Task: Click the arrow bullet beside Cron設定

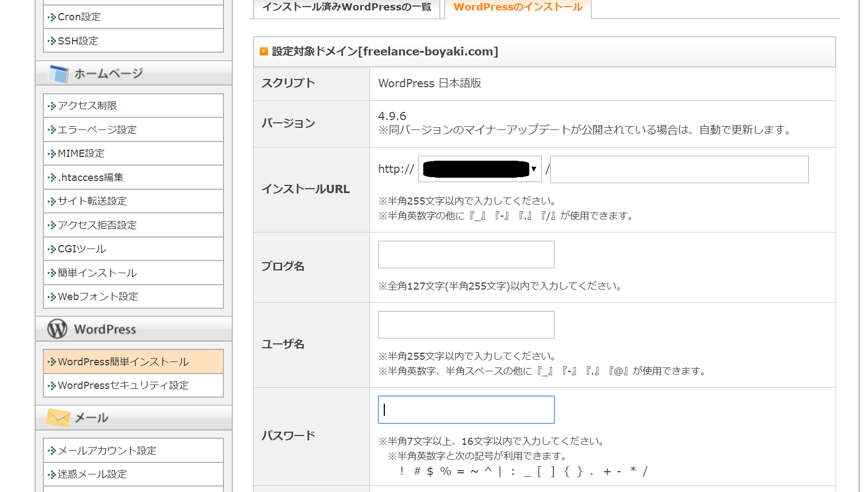Action: pyautogui.click(x=52, y=17)
